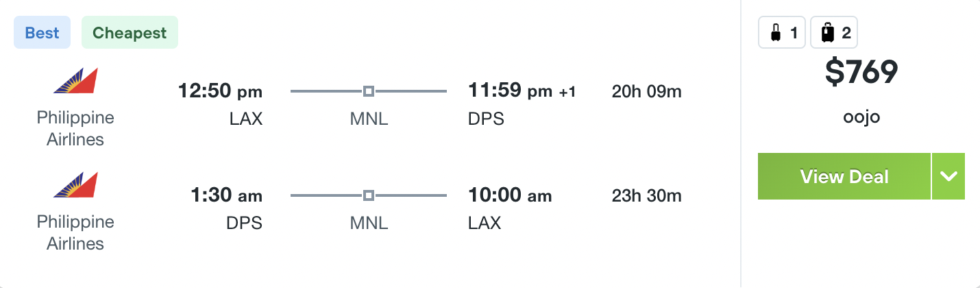
Task: Expand the dropdown arrow beside View Deal
Action: pos(948,176)
